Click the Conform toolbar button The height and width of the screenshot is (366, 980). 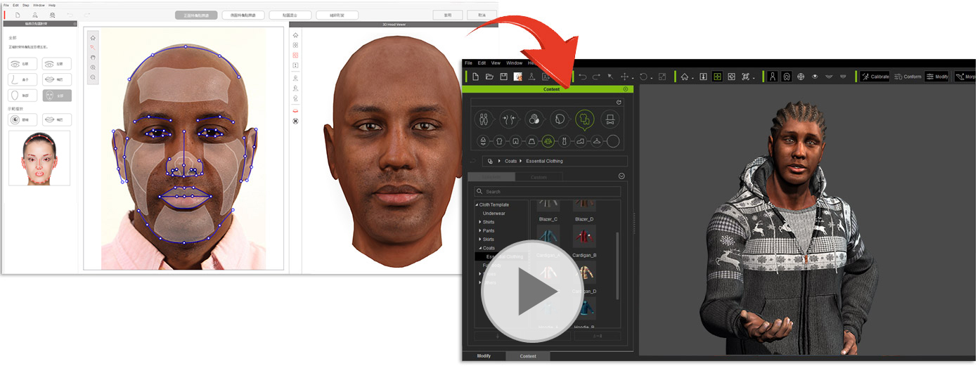[x=908, y=77]
